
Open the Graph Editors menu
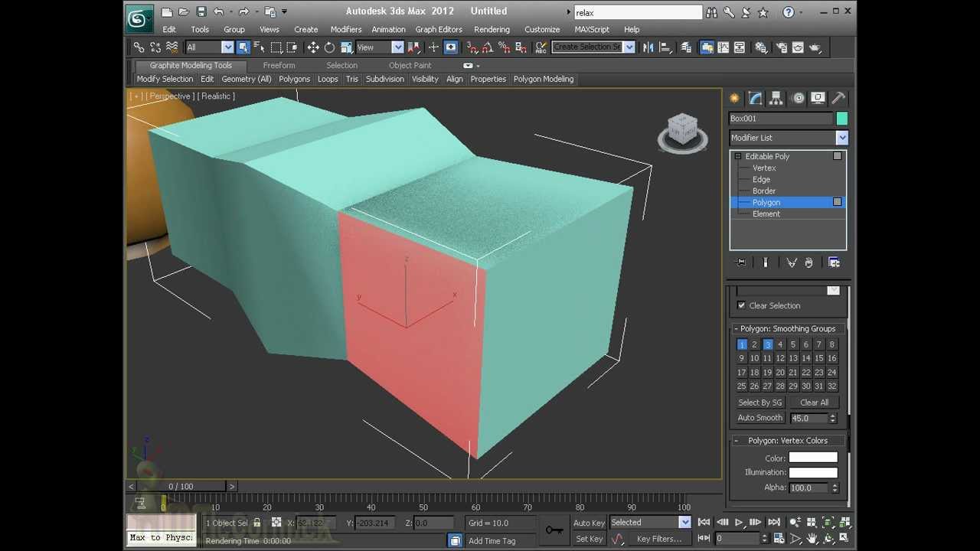click(439, 29)
